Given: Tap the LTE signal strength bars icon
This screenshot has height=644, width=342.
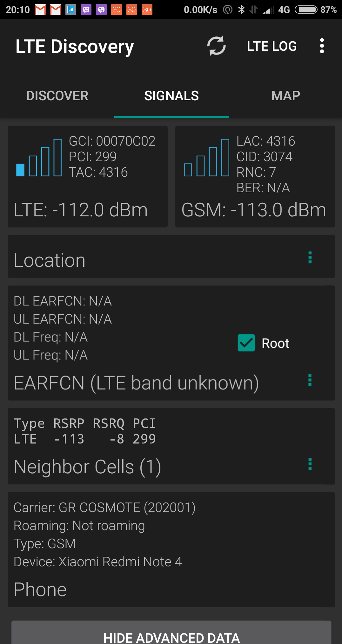Looking at the screenshot, I should (x=39, y=158).
